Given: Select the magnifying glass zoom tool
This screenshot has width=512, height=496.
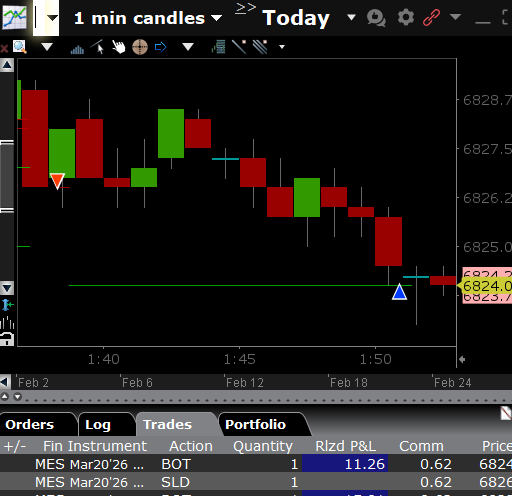Looking at the screenshot, I should pos(20,47).
